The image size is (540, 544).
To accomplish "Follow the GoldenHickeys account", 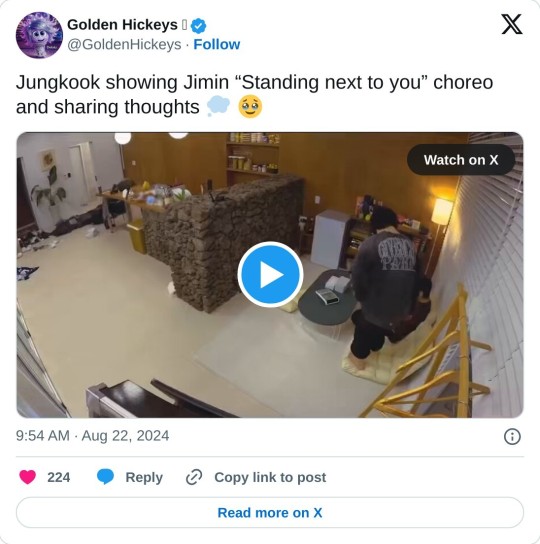I will tap(217, 44).
